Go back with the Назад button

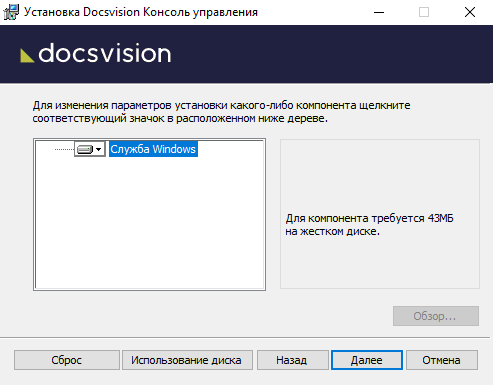click(292, 360)
